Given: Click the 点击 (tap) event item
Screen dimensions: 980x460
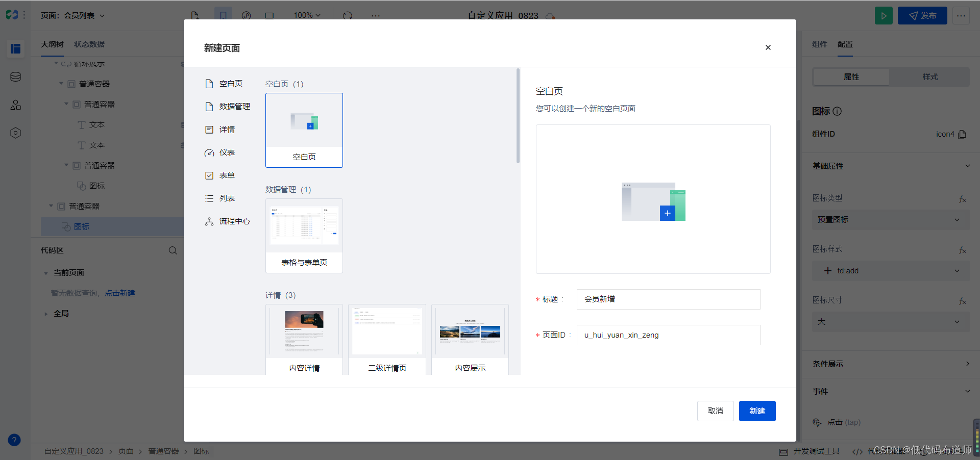Looking at the screenshot, I should click(x=837, y=422).
